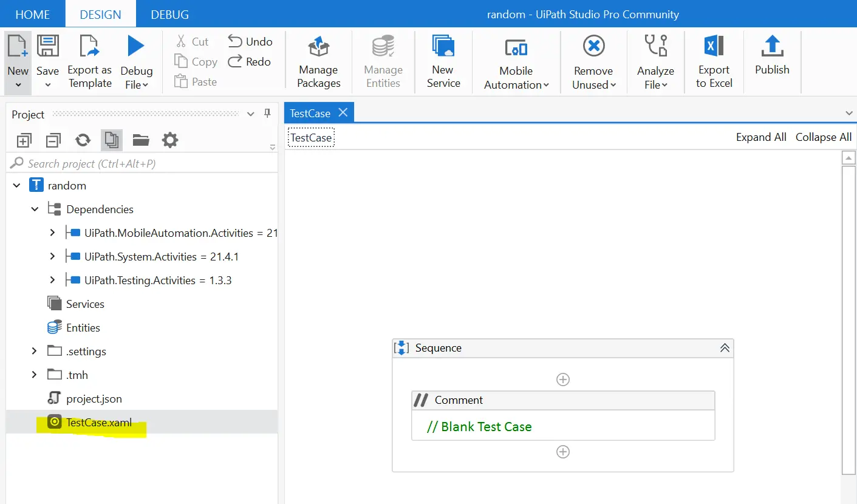The height and width of the screenshot is (504, 857).
Task: Collapse the Sequence activity with the chevron
Action: [x=724, y=348]
